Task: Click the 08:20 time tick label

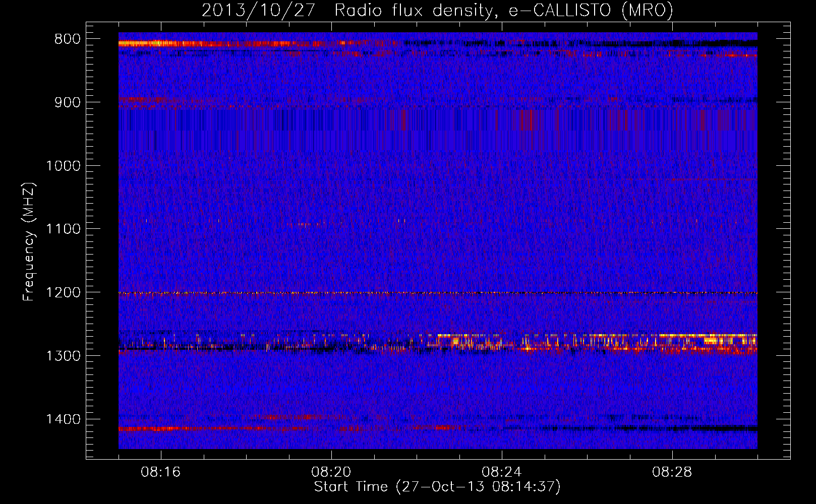Action: click(331, 472)
